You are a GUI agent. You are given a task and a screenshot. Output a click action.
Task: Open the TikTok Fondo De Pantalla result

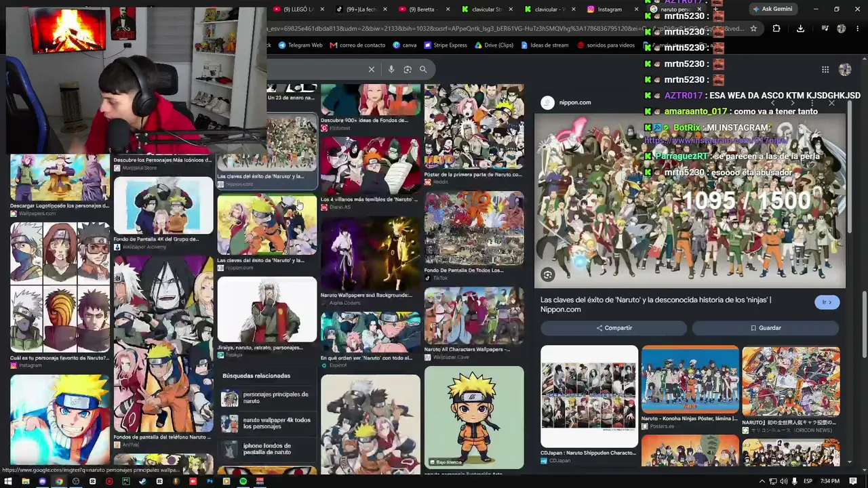click(x=474, y=228)
